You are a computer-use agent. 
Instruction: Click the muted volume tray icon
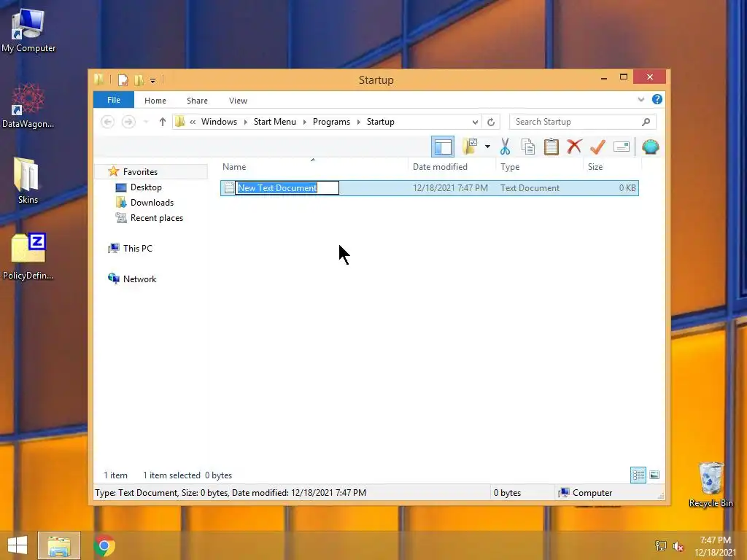(678, 546)
